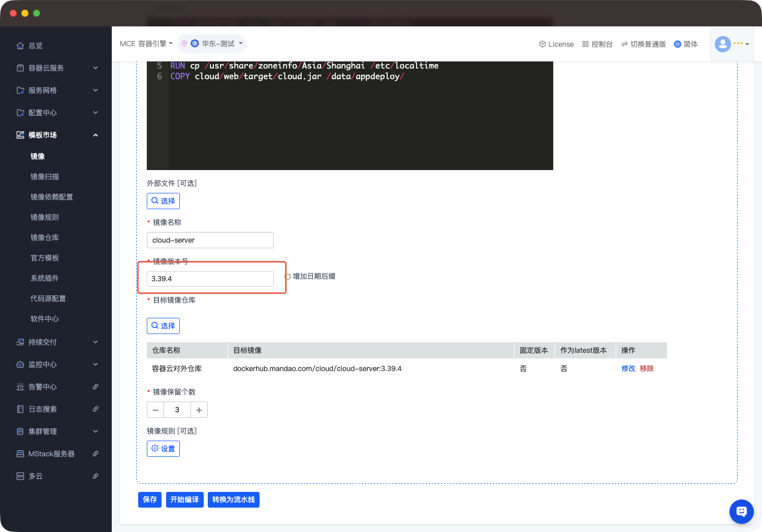Click the 移除 link for 容器云对外仓库
762x532 pixels.
pos(647,369)
